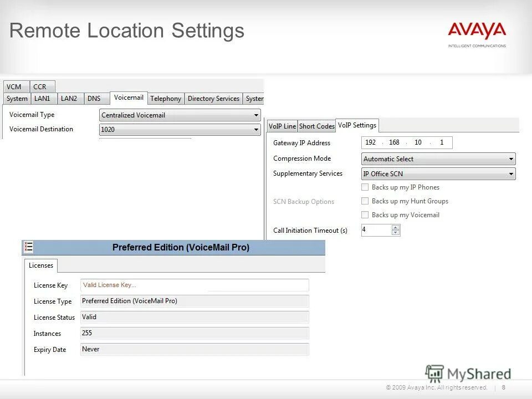Click the Preferred Edition window icon
532x399 pixels.
(x=28, y=247)
